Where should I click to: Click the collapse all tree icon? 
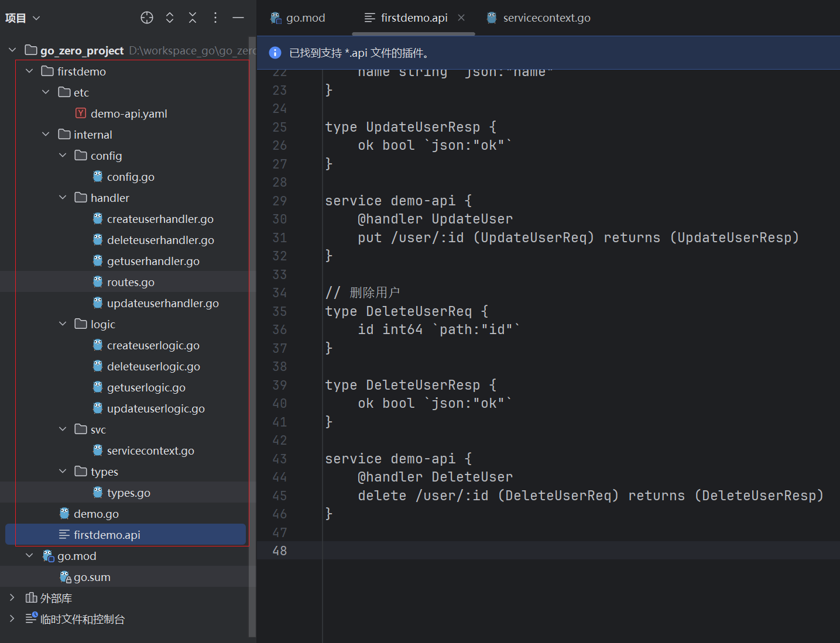pos(193,18)
